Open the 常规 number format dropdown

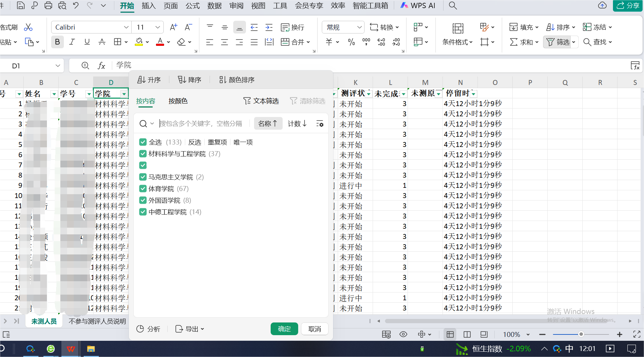(x=359, y=27)
